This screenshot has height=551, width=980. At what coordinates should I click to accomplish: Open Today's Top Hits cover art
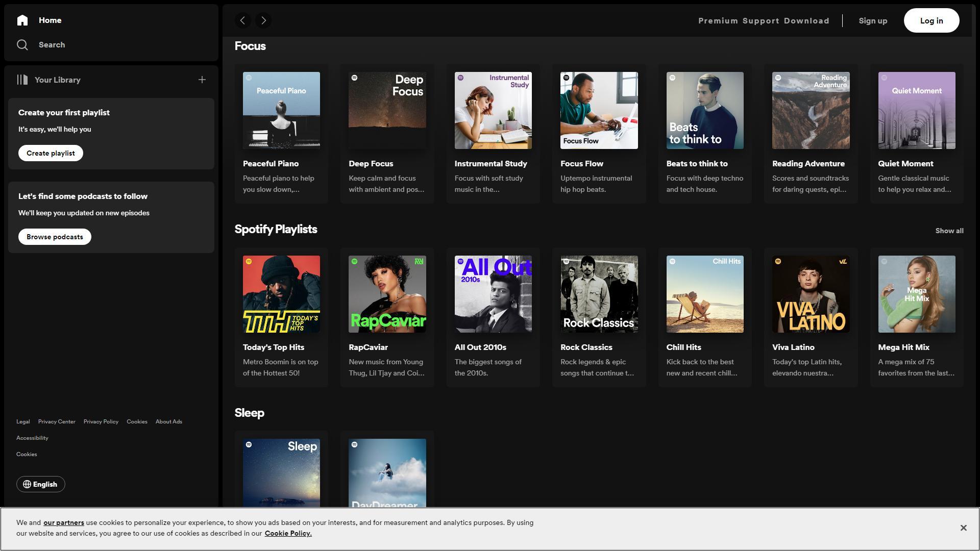tap(281, 294)
